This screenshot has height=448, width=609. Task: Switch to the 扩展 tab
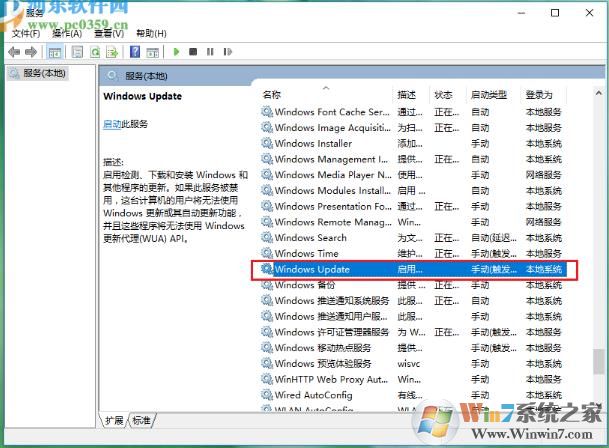(114, 420)
